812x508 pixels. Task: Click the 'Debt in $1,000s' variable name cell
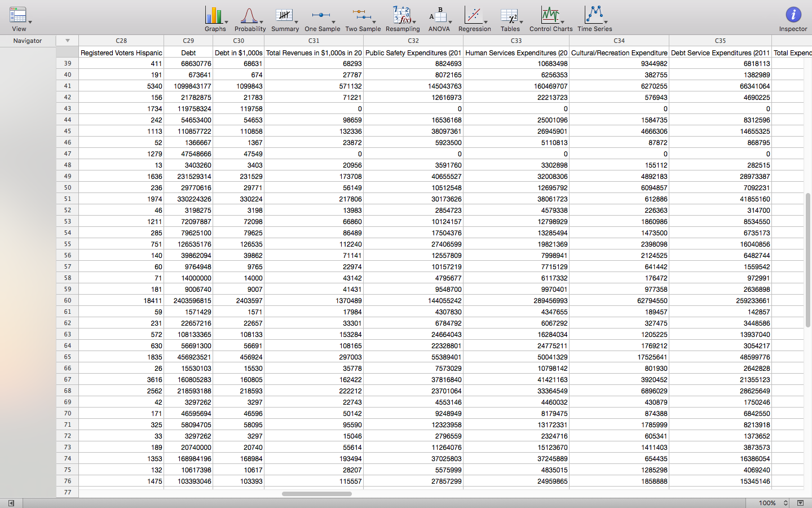[239, 52]
